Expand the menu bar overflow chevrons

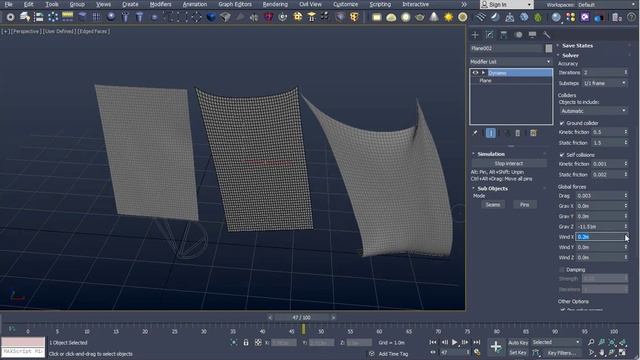tap(464, 4)
